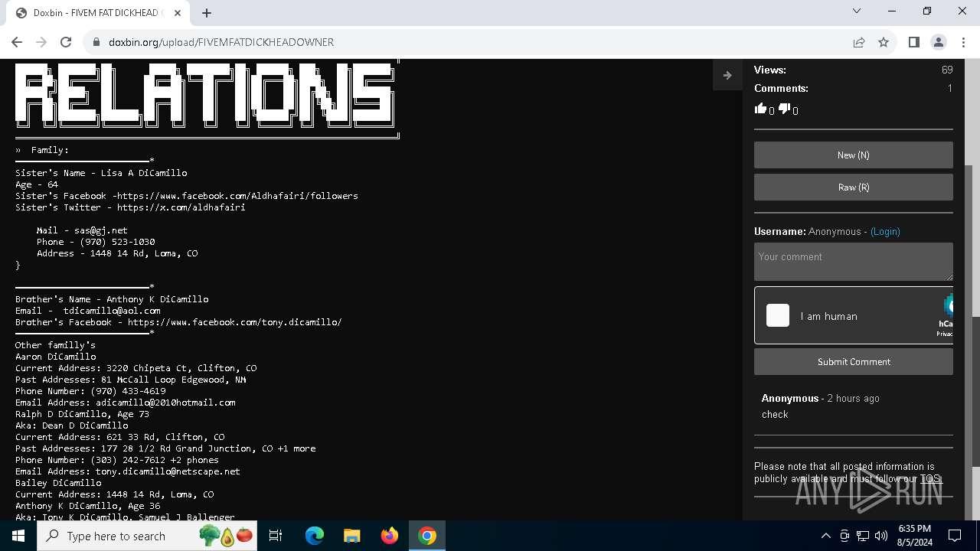Dislike the paste with thumbs down

784,109
